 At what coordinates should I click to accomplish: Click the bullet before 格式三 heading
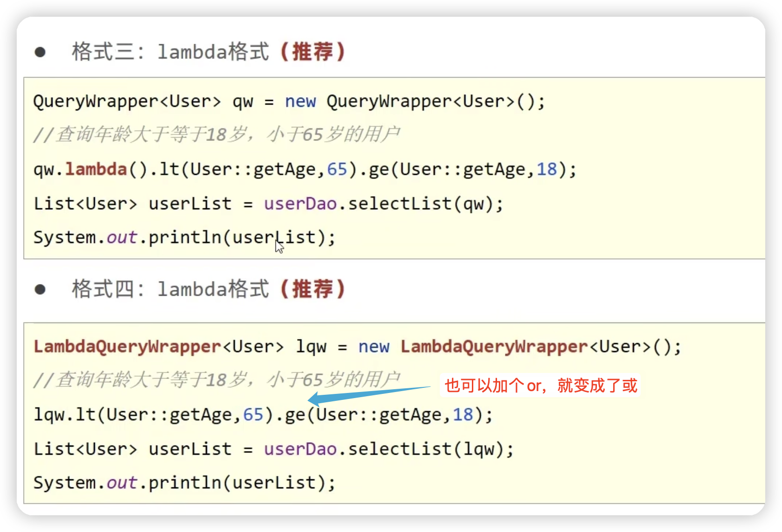(40, 52)
